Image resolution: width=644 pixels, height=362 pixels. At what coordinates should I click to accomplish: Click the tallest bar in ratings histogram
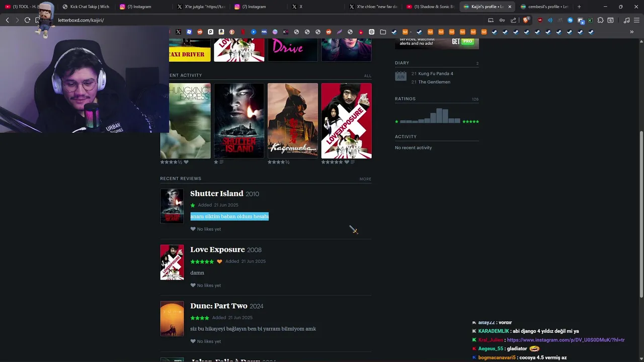439,116
